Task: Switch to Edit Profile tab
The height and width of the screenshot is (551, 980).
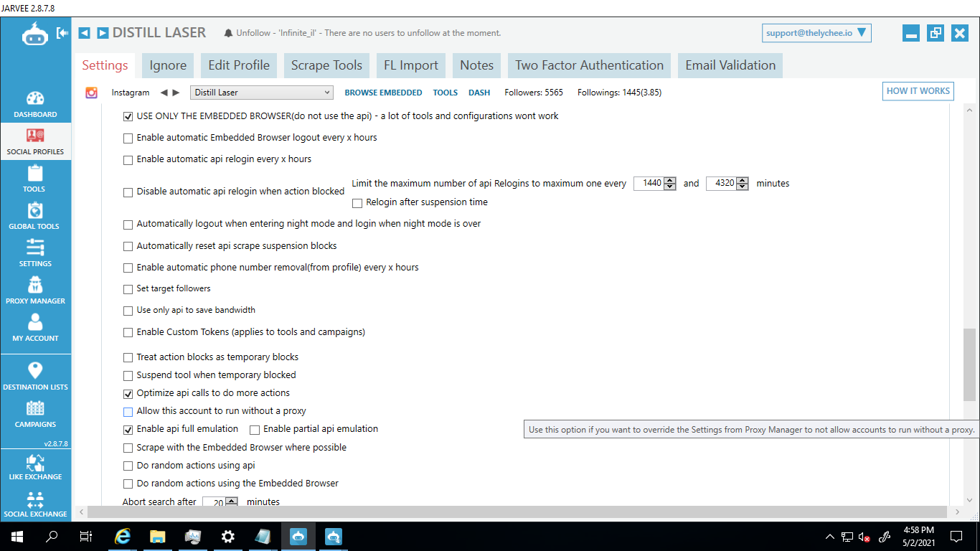Action: coord(239,65)
